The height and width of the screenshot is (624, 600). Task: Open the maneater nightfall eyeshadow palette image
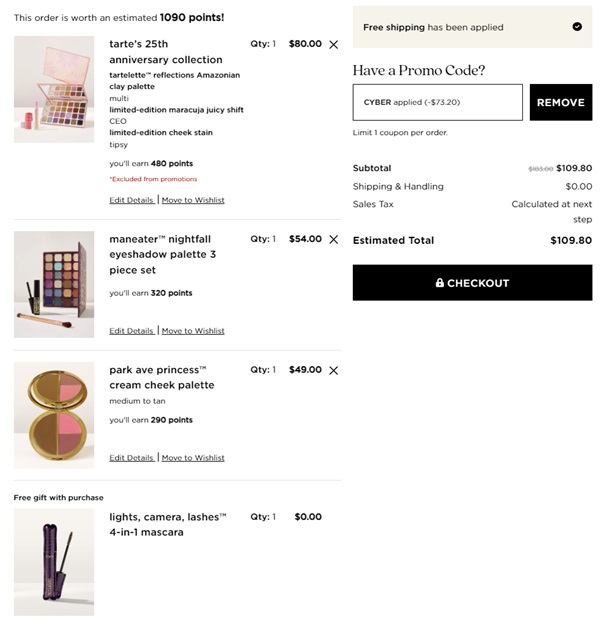(x=54, y=284)
